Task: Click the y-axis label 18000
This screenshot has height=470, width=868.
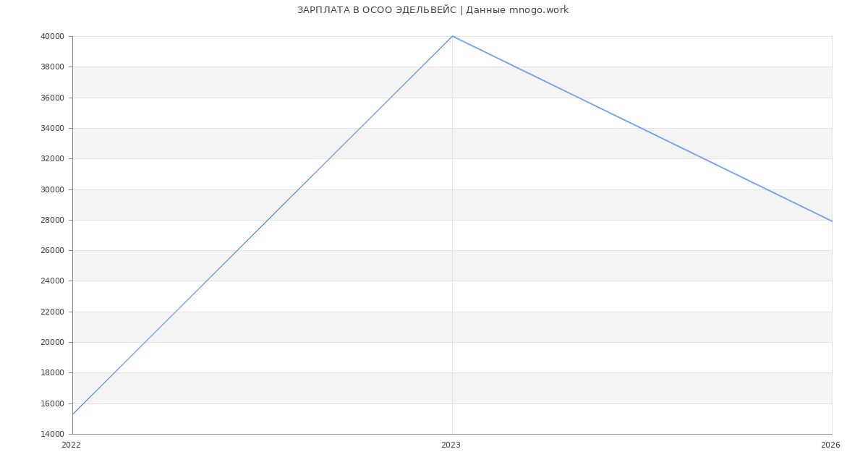Action: click(x=54, y=372)
